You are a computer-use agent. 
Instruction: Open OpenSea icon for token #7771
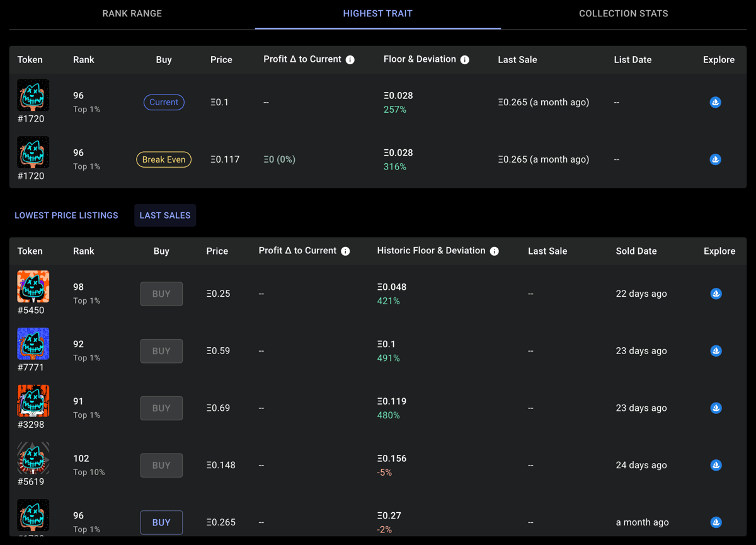click(x=716, y=351)
